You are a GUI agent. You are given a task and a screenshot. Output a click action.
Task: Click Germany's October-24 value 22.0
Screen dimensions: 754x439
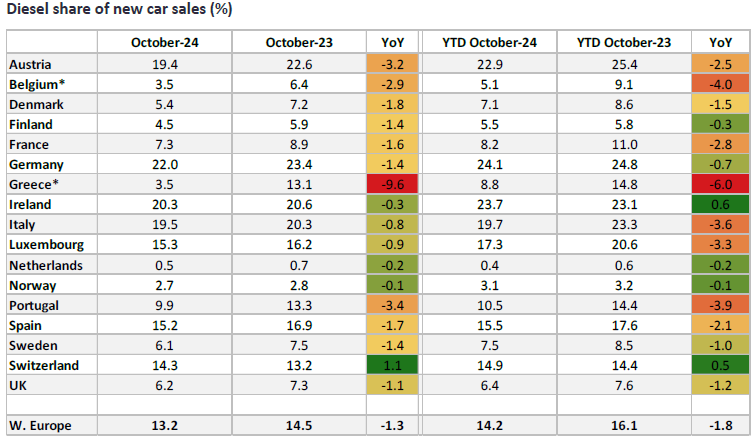164,164
